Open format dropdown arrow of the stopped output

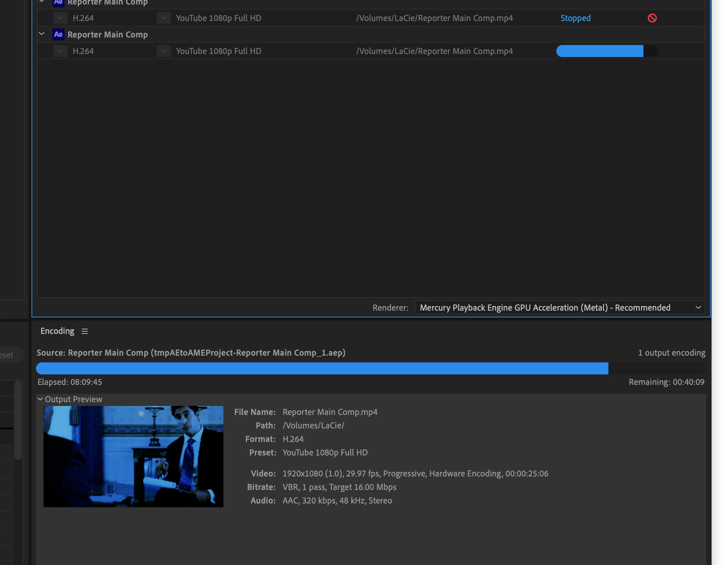pyautogui.click(x=60, y=18)
